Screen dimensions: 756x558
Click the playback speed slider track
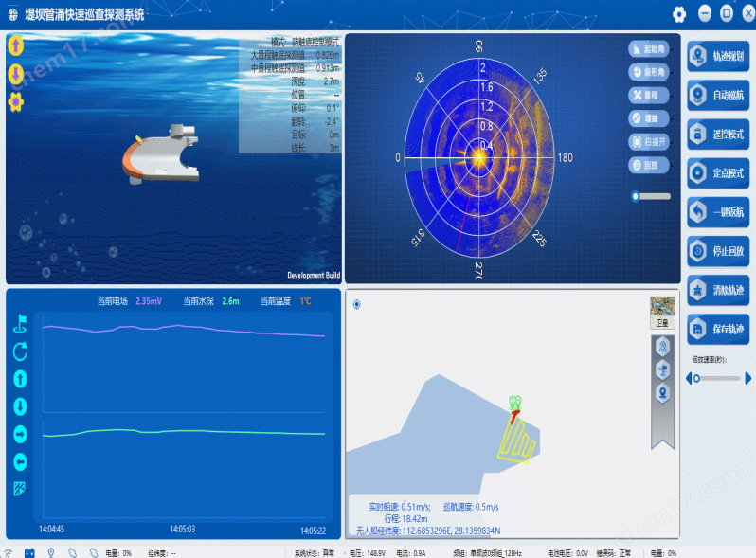[x=718, y=379]
